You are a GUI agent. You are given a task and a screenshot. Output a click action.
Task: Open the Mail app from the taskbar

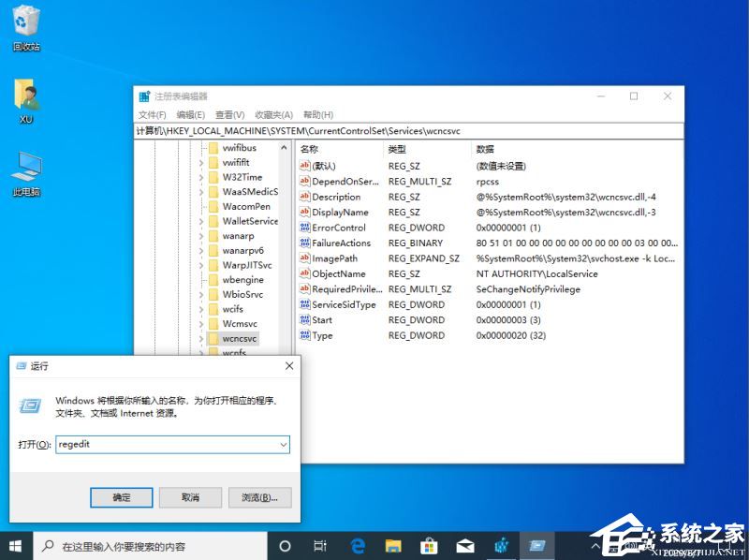(464, 546)
